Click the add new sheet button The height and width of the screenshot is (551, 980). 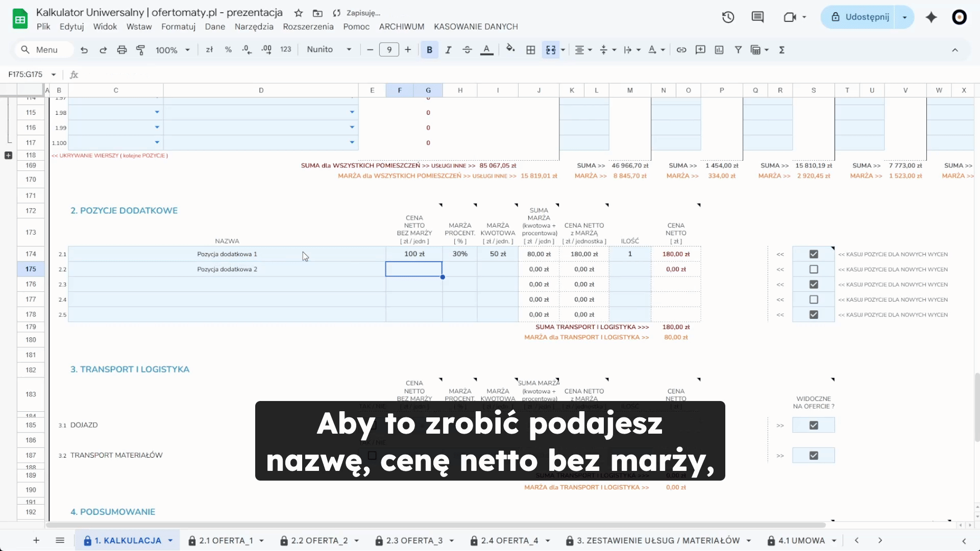[x=36, y=540]
